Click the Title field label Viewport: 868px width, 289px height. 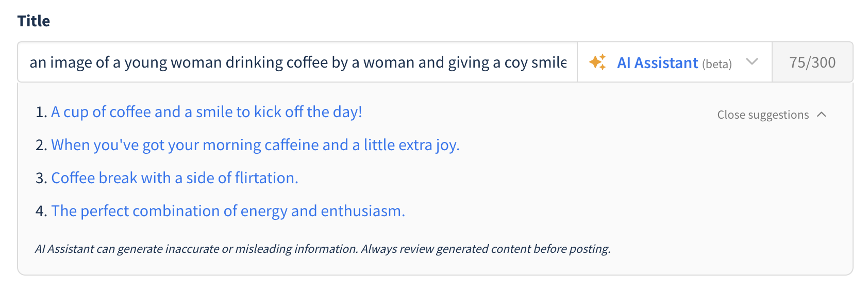click(x=34, y=21)
